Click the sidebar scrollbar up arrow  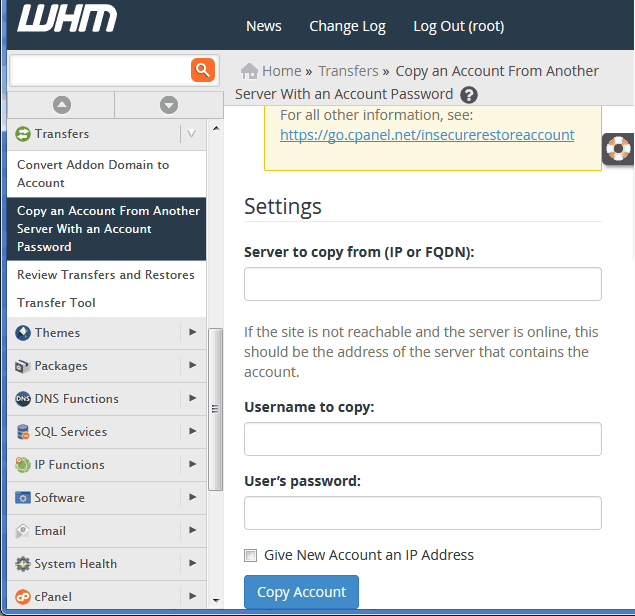pyautogui.click(x=216, y=128)
